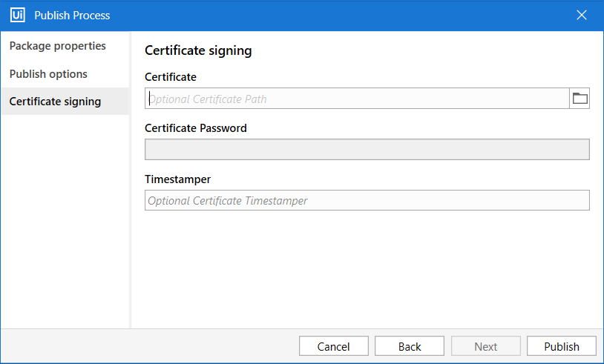
Task: Select the Certificate signing tab
Action: [x=56, y=102]
